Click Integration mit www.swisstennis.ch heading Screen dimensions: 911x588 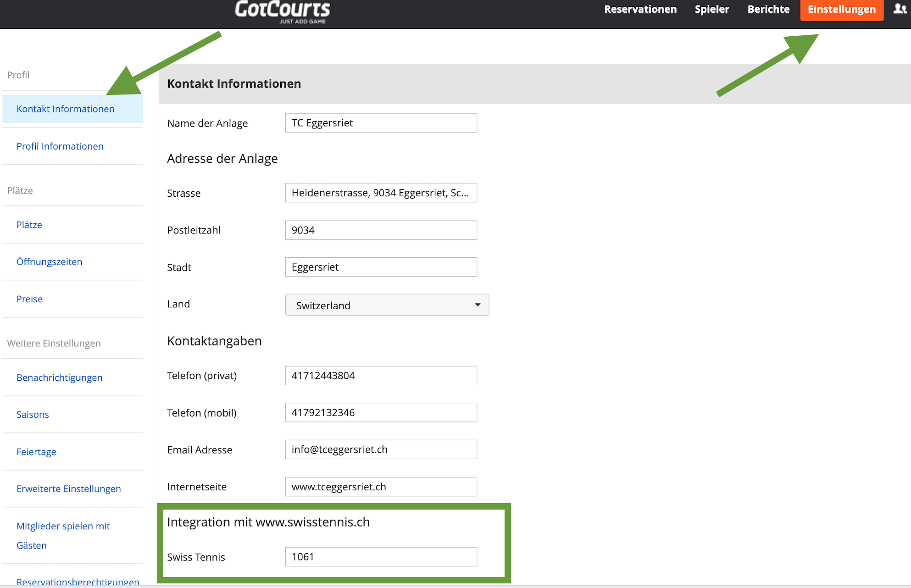[x=268, y=522]
